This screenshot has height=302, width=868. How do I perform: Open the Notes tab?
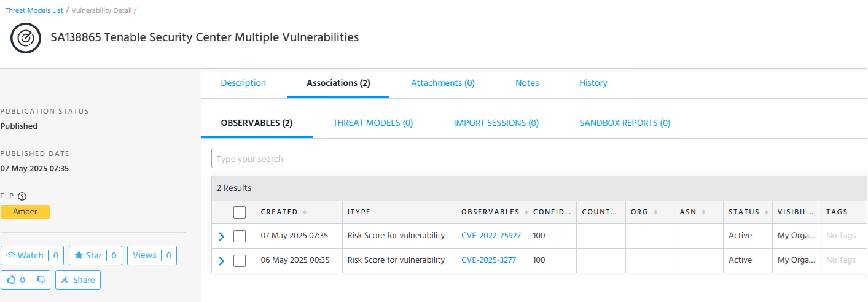527,83
